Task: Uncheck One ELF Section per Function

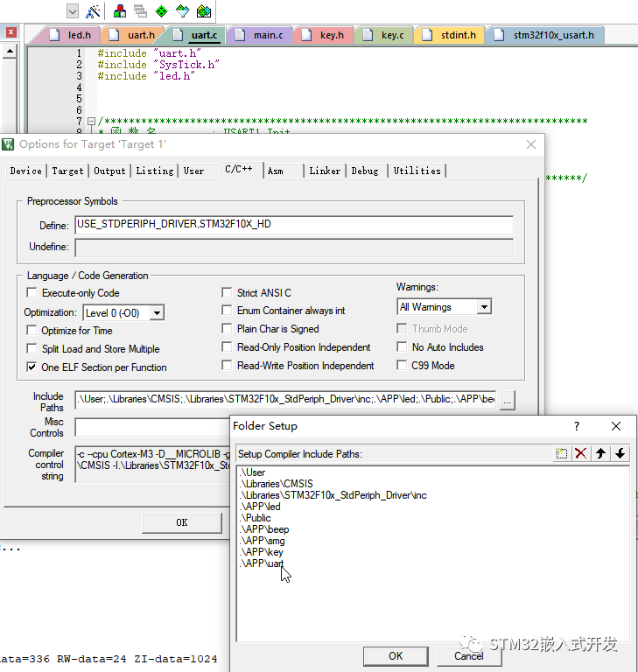Action: pos(32,367)
